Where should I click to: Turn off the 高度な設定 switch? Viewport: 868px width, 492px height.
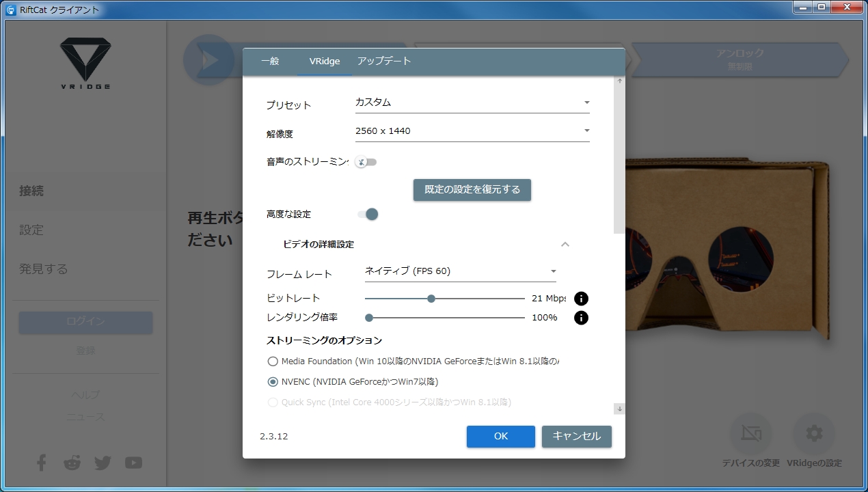[x=368, y=214]
